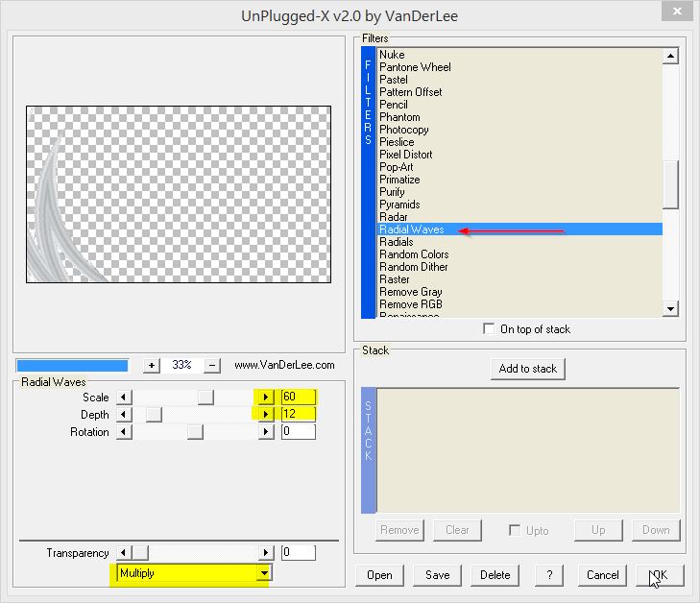Zoom in preview with plus button
Viewport: 700px width, 603px height.
[x=152, y=366]
